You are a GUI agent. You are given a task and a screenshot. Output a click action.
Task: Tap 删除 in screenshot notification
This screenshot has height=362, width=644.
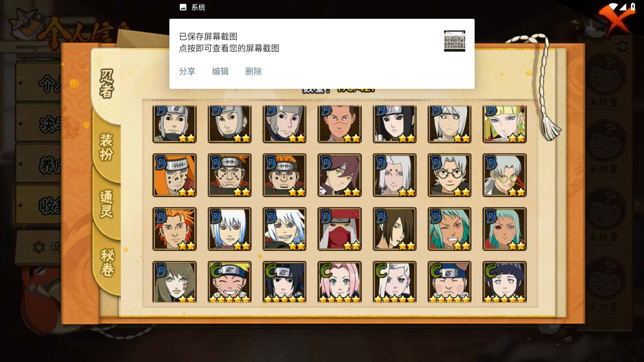point(254,71)
